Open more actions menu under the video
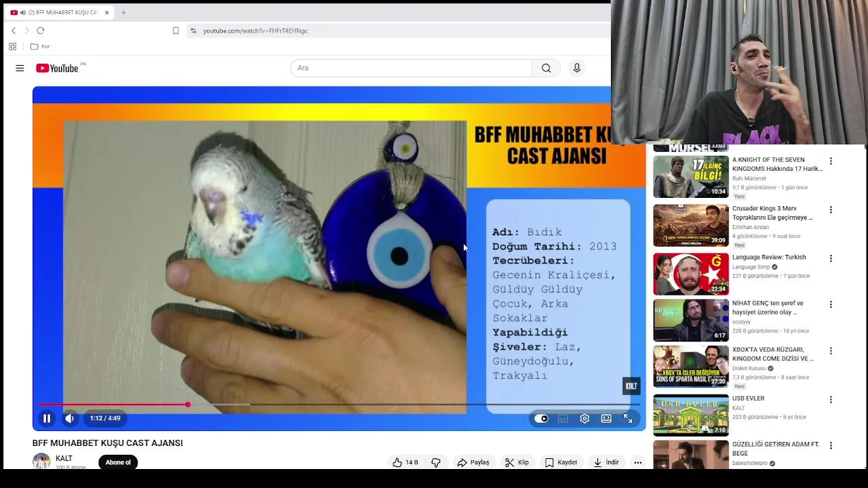 (x=637, y=462)
